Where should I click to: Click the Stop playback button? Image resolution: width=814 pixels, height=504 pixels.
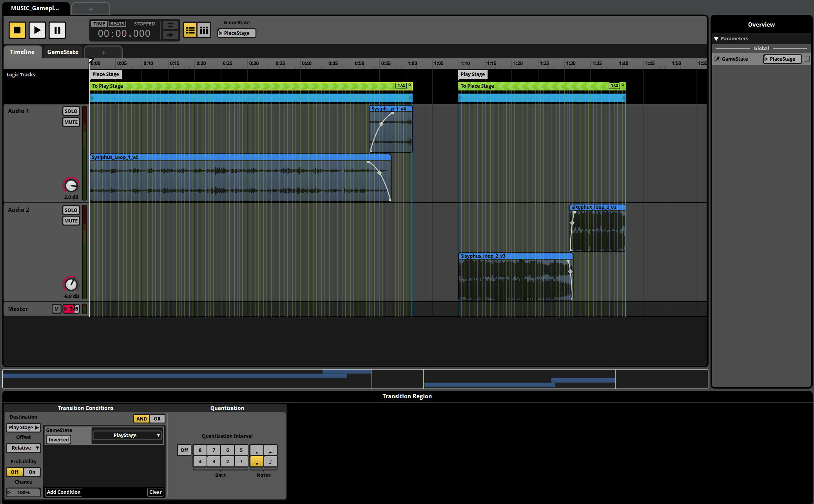tap(17, 30)
